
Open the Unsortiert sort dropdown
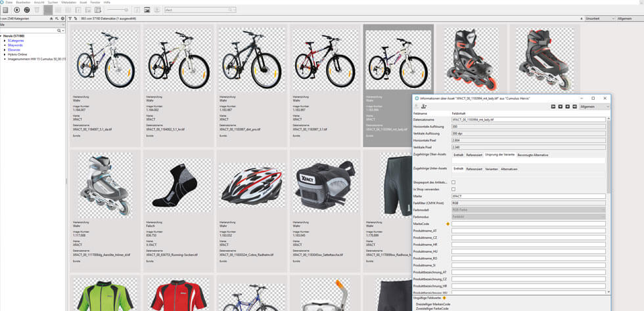(x=600, y=18)
